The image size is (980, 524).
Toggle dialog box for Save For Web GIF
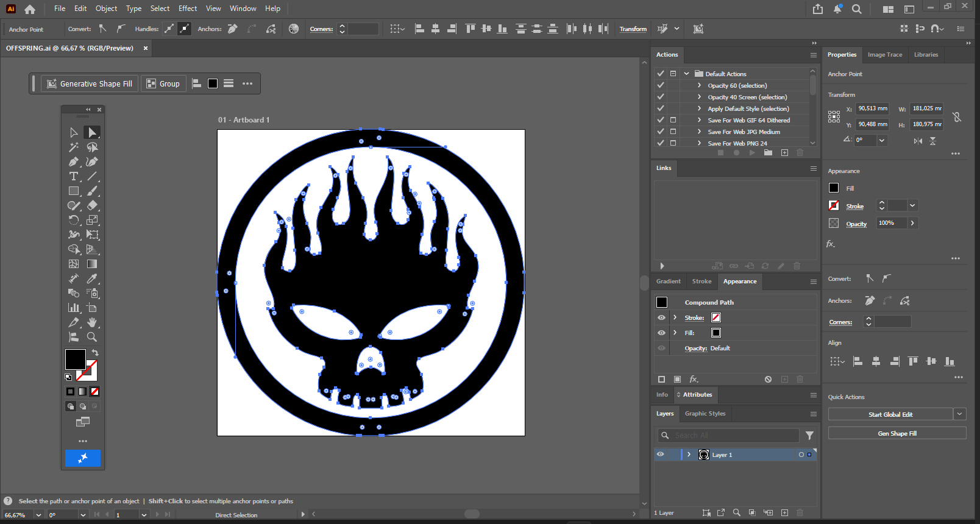[673, 120]
